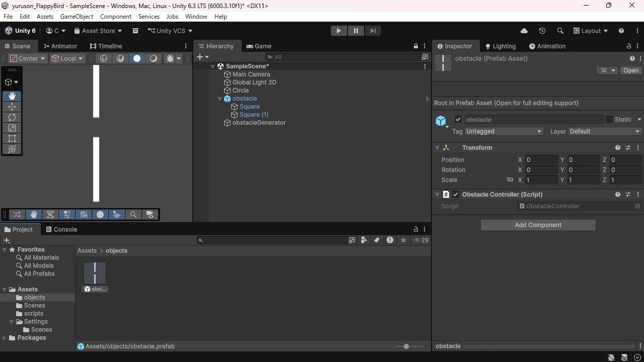Open the Package Manager toolbar icon
This screenshot has width=644, height=362.
135,31
